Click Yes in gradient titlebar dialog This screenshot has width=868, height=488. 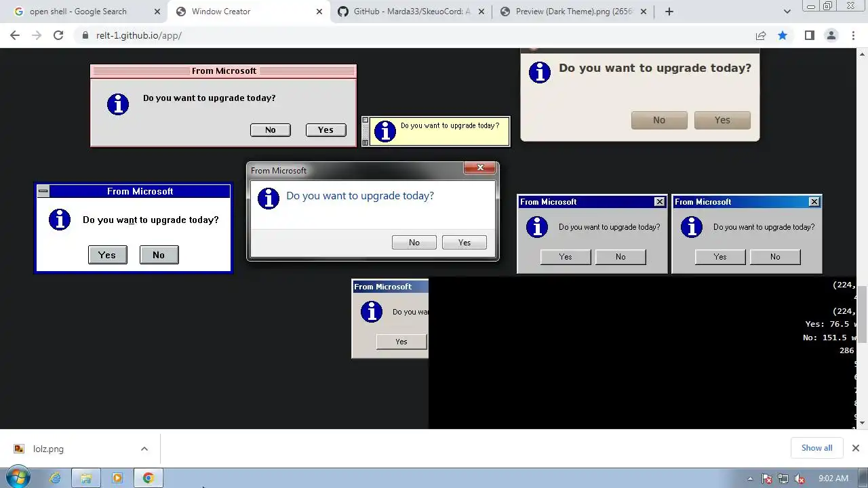(x=720, y=257)
